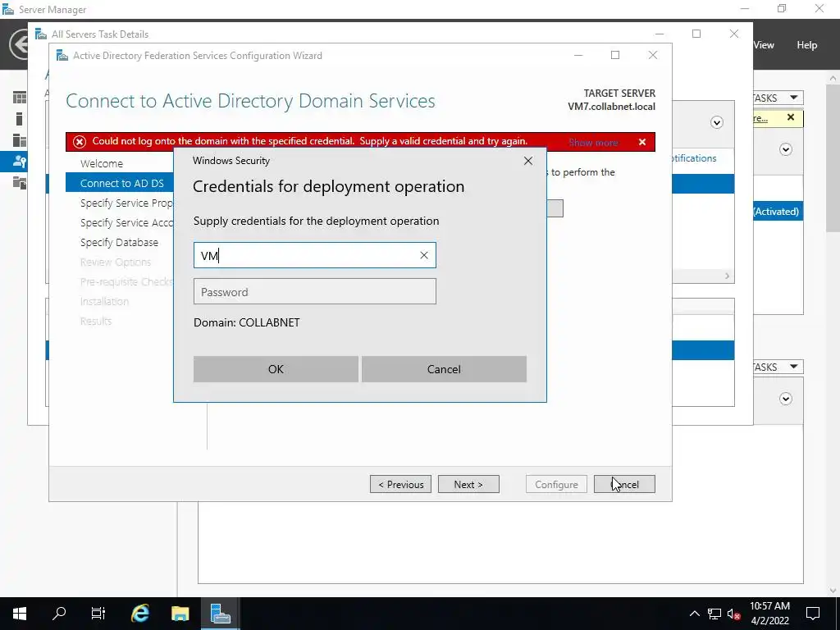
Task: Click OK in the Windows Security dialog
Action: click(x=276, y=369)
